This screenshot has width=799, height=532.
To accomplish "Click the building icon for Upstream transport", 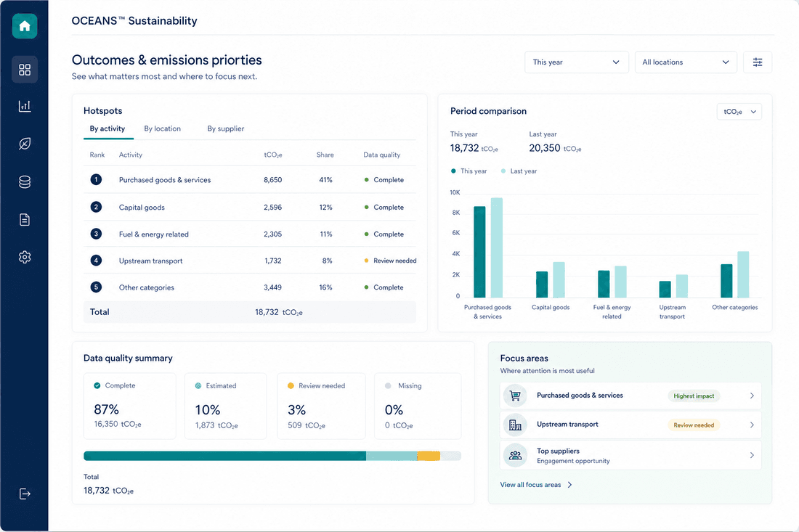I will [515, 425].
